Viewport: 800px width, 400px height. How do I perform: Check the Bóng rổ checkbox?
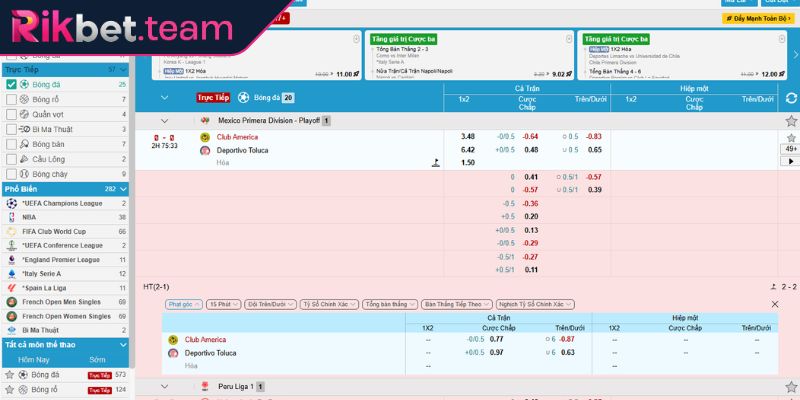tap(11, 100)
